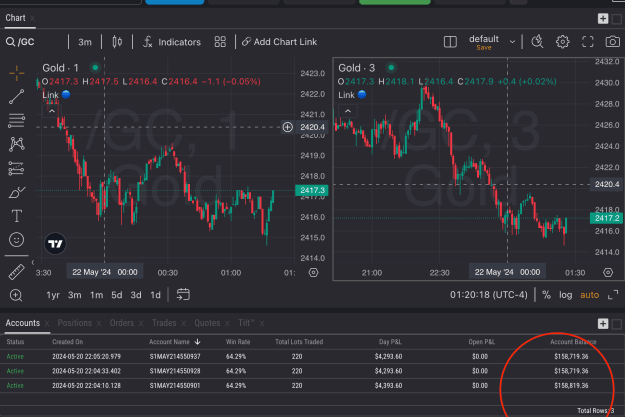This screenshot has height=417, width=625.
Task: Open Gold 1 chart time axis settings
Action: pyautogui.click(x=313, y=273)
